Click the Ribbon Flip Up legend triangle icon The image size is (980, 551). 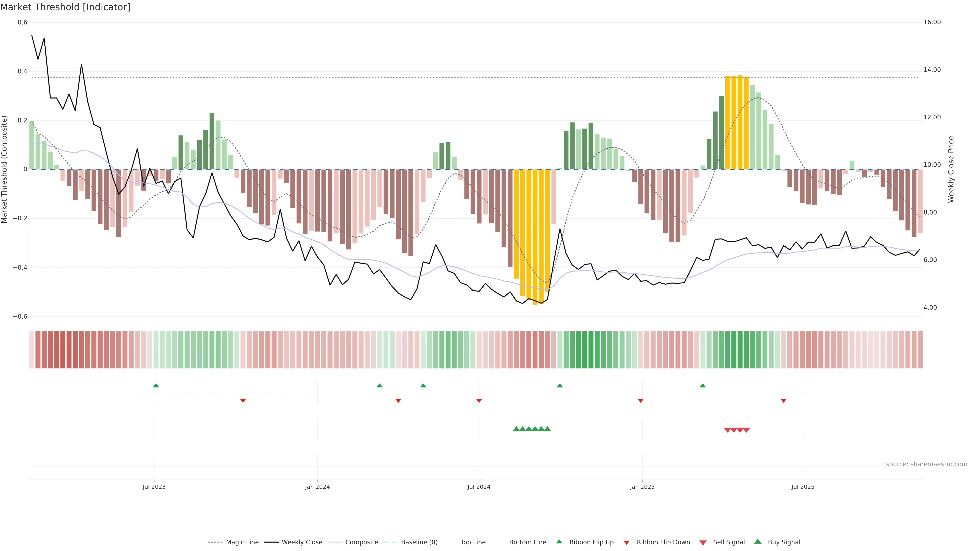559,542
